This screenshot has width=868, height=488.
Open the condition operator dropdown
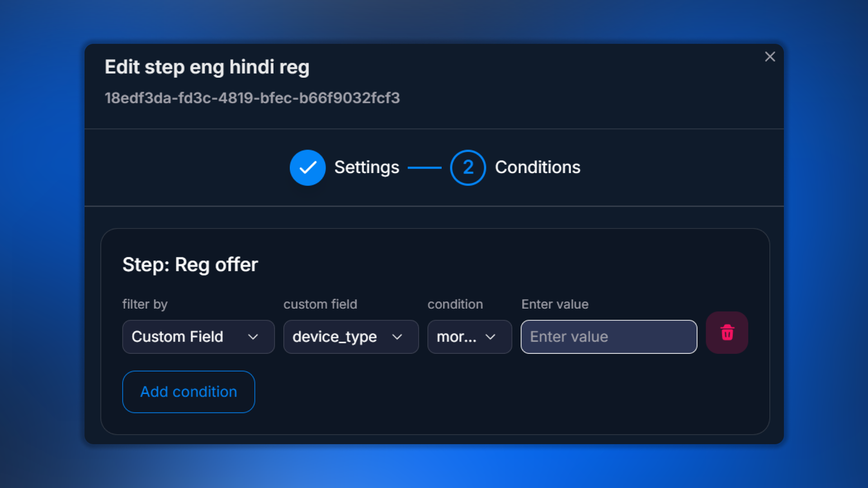click(469, 337)
